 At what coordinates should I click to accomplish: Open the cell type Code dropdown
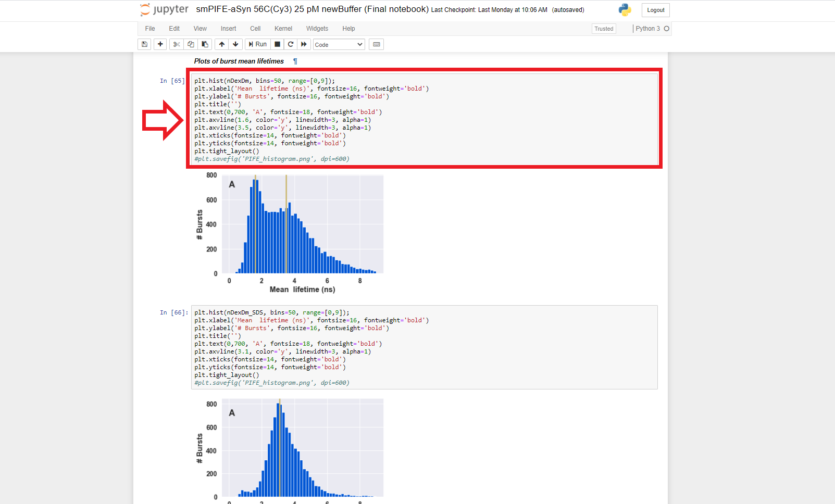[x=339, y=45]
